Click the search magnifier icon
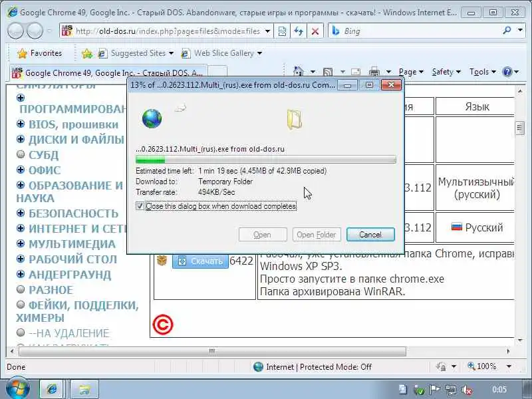 click(507, 31)
